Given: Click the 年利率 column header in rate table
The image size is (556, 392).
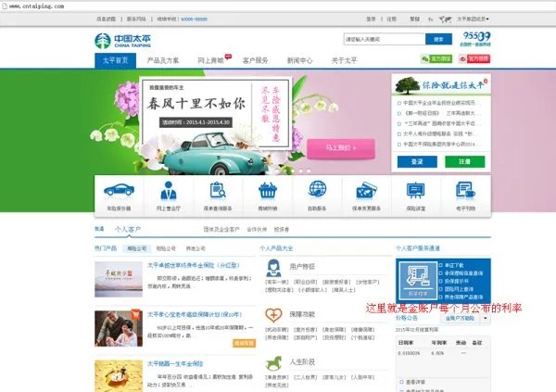Looking at the screenshot, I should click(439, 343).
